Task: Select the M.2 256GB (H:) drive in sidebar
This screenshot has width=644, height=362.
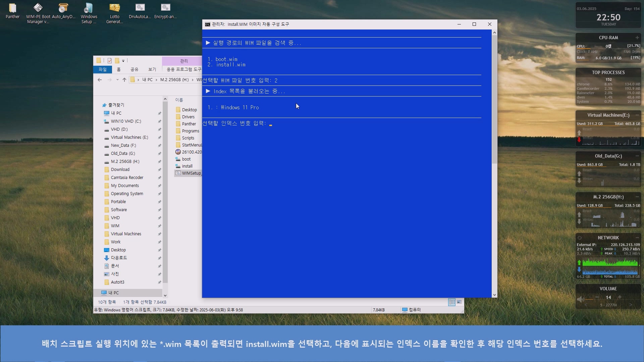Action: [125, 162]
